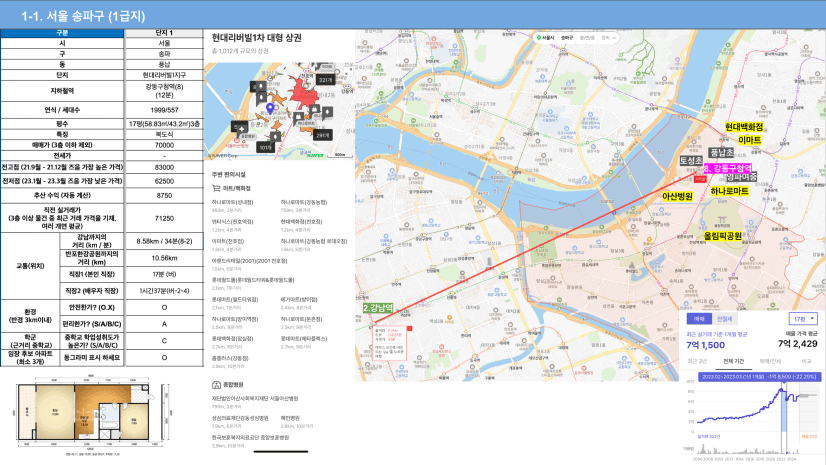This screenshot has width=826, height=465.
Task: Click the 현대백화점 yellow map label
Action: pyautogui.click(x=743, y=127)
